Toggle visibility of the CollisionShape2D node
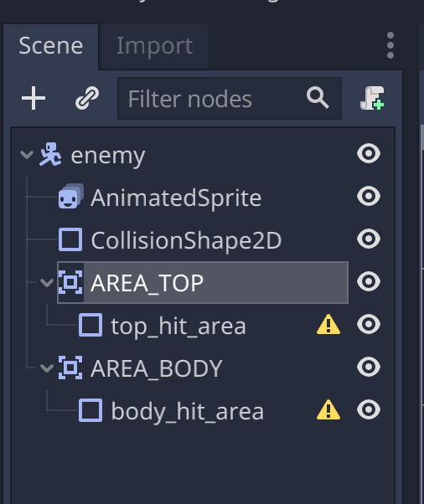 (x=369, y=239)
